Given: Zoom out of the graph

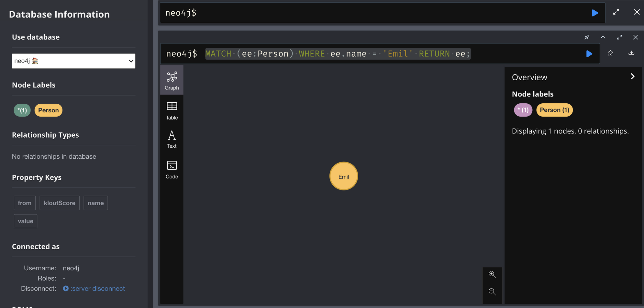Looking at the screenshot, I should click(492, 292).
